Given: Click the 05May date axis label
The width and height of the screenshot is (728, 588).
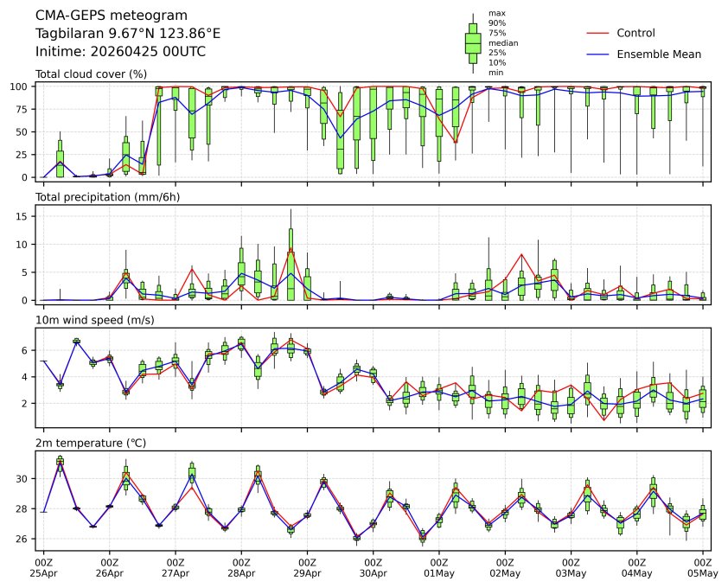Looking at the screenshot, I should point(703,572).
